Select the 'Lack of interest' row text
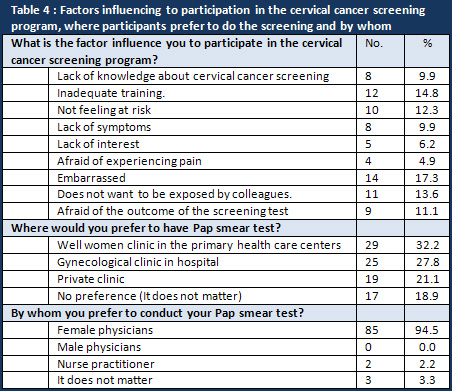Screen dimensions: 452x391 (98, 144)
